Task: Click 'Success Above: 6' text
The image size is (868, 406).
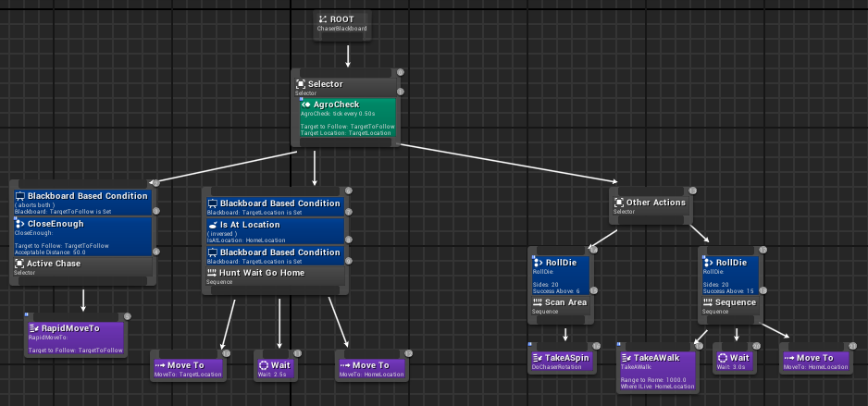Action: [x=556, y=291]
